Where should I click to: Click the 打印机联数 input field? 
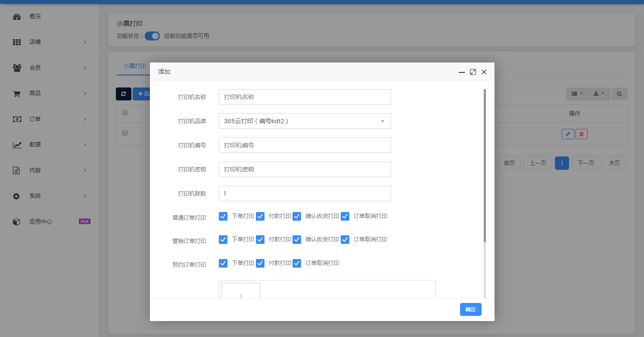pos(305,193)
